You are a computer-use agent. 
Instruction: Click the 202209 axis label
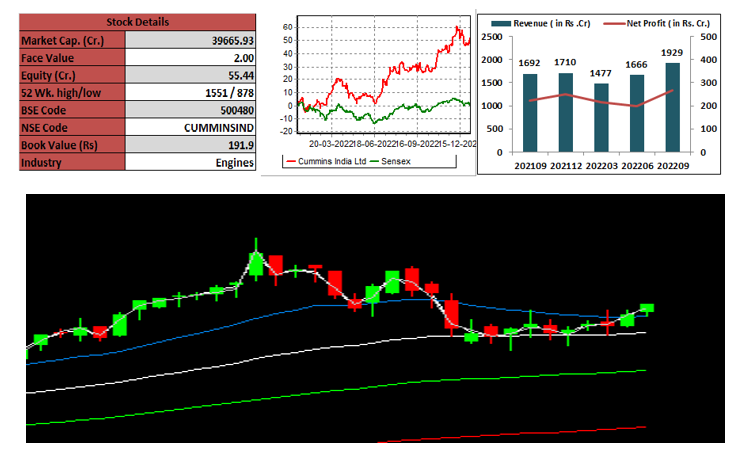[x=673, y=166]
